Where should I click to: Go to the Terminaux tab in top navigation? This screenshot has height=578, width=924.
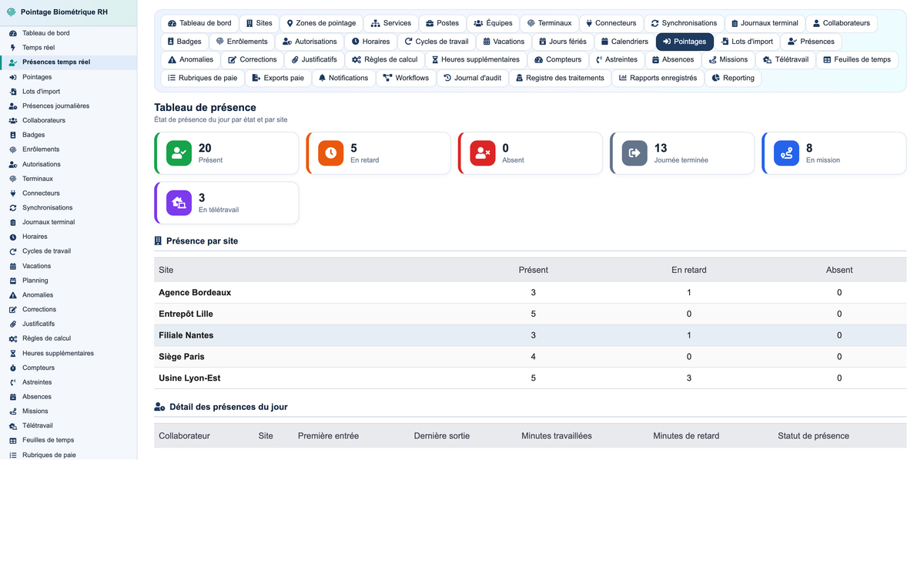click(549, 23)
